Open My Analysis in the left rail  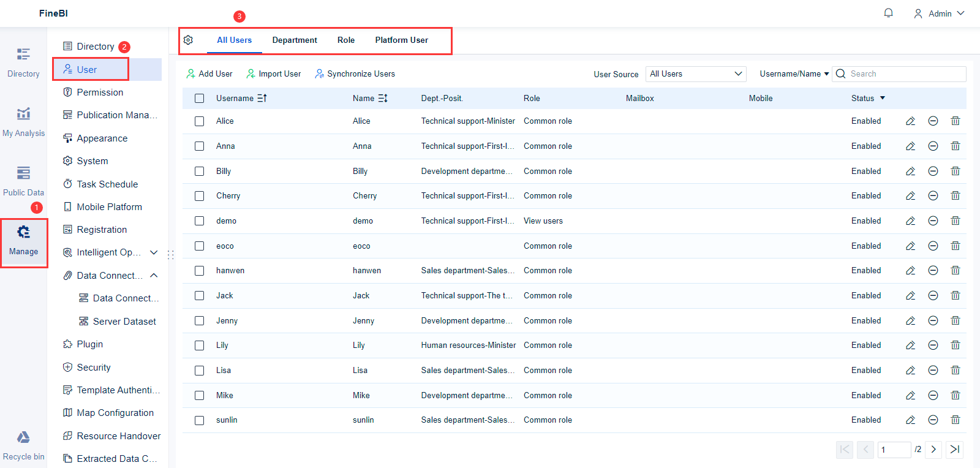click(23, 122)
